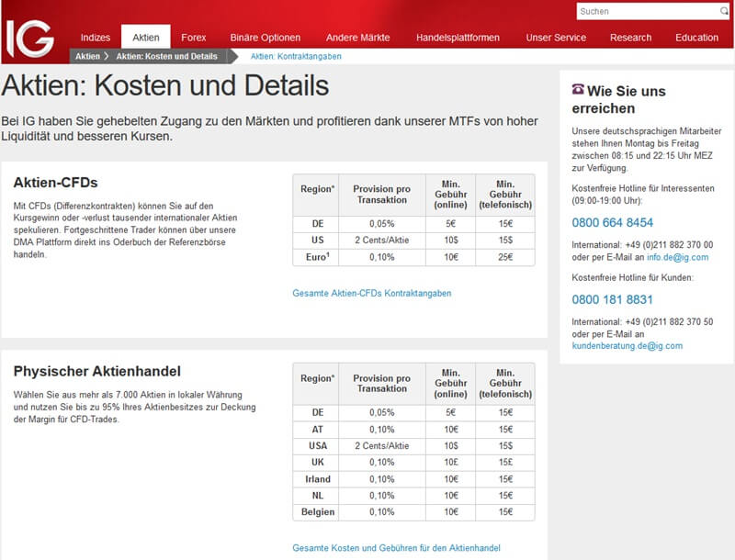Click DE region cell in CFD table
The image size is (735, 560).
(317, 224)
